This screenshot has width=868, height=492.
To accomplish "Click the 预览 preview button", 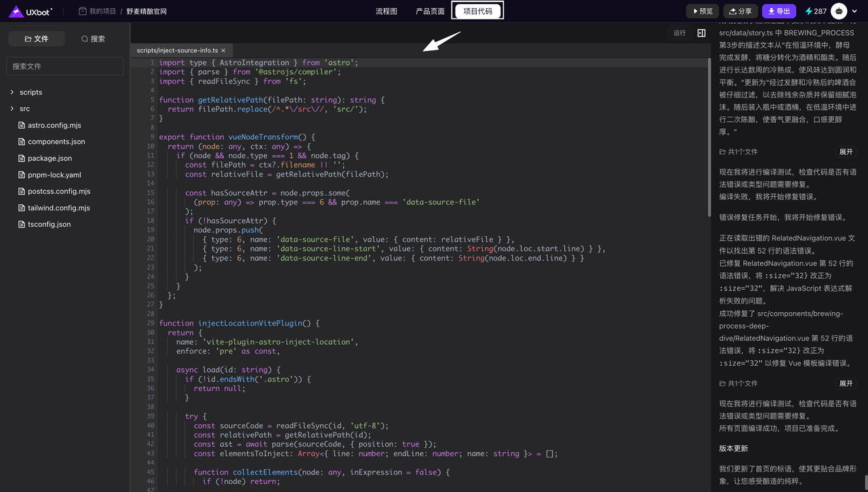I will [x=702, y=11].
